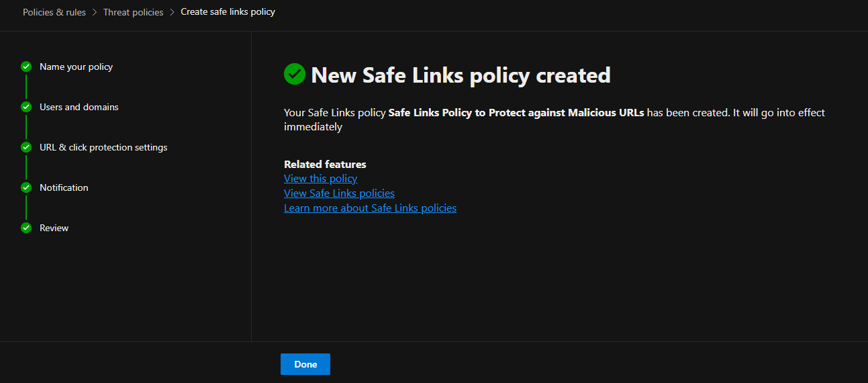Image resolution: width=868 pixels, height=383 pixels.
Task: Open the Review step label
Action: click(54, 228)
